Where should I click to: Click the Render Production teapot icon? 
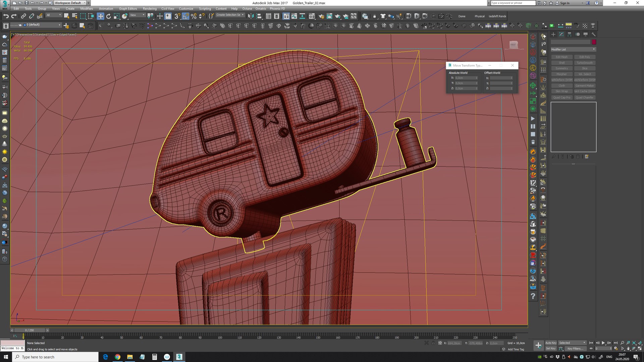tap(337, 16)
